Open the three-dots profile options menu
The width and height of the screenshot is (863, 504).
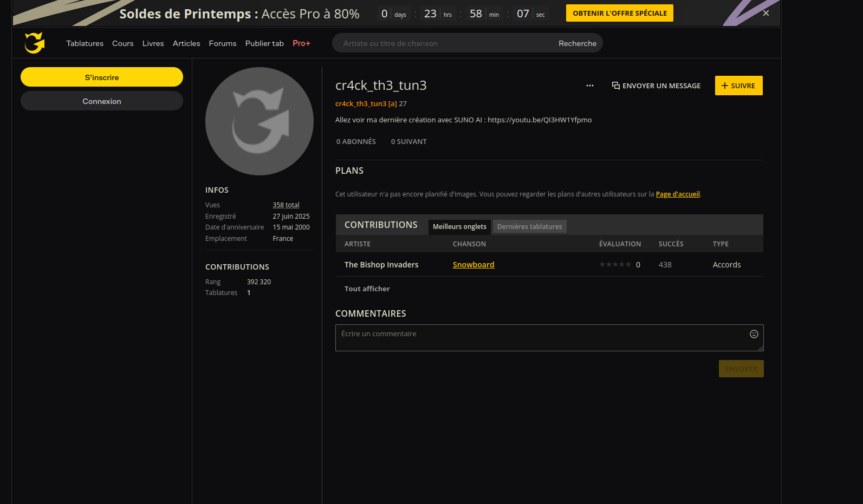coord(589,86)
